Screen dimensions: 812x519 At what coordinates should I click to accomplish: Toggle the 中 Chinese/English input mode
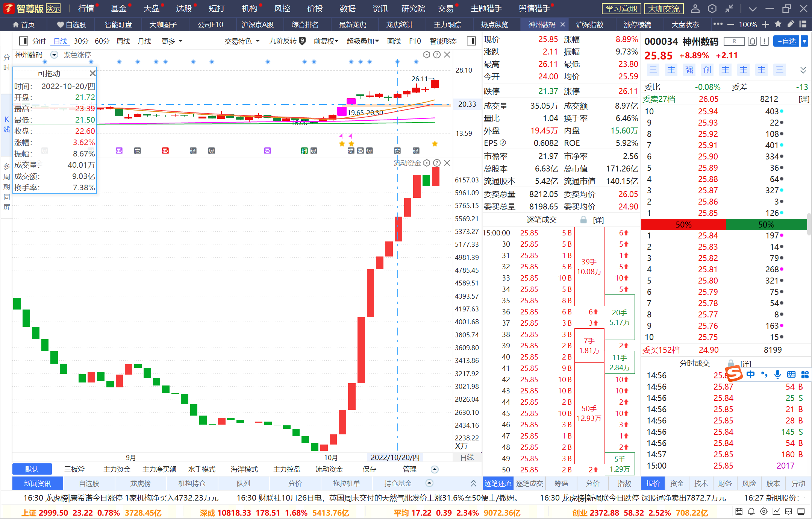point(751,374)
